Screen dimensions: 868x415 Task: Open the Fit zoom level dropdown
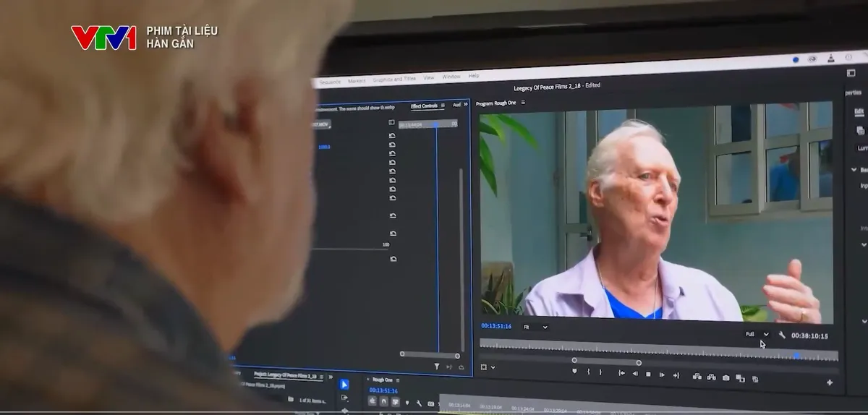coord(536,327)
